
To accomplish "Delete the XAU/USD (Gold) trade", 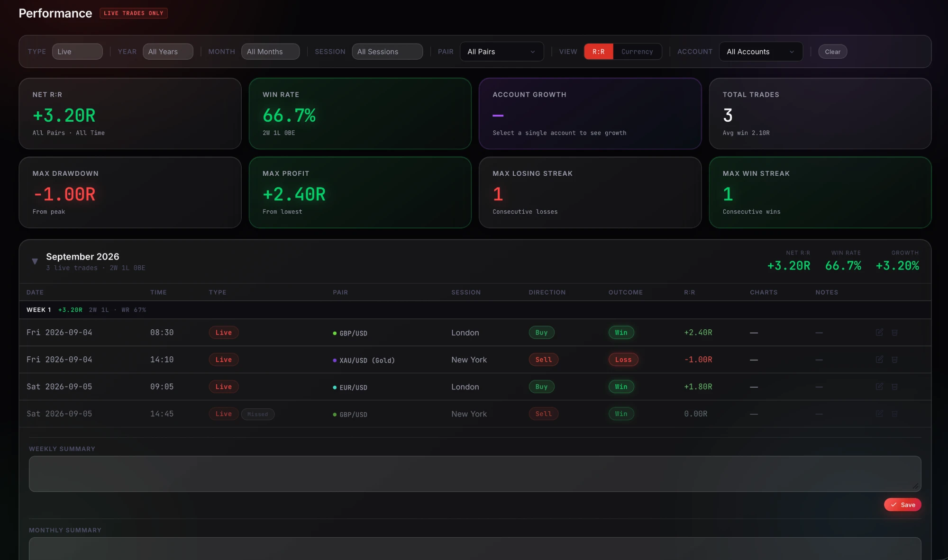I will [x=894, y=360].
